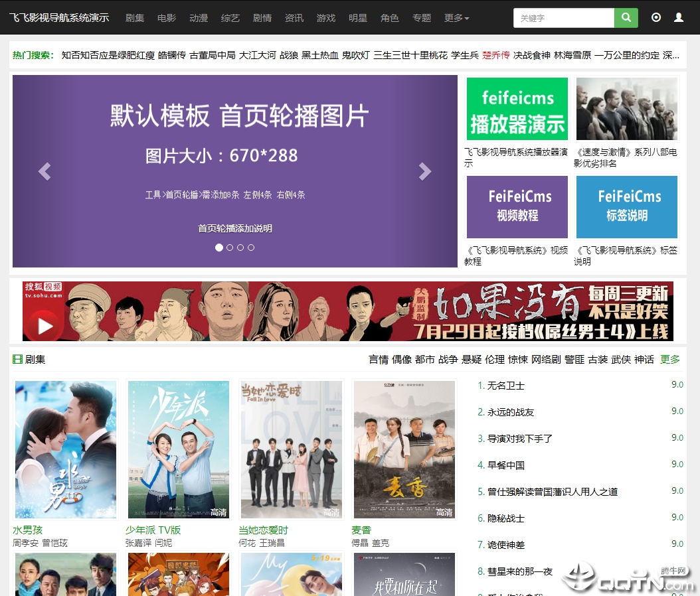
Task: Click the green search magnifier button
Action: tap(626, 18)
